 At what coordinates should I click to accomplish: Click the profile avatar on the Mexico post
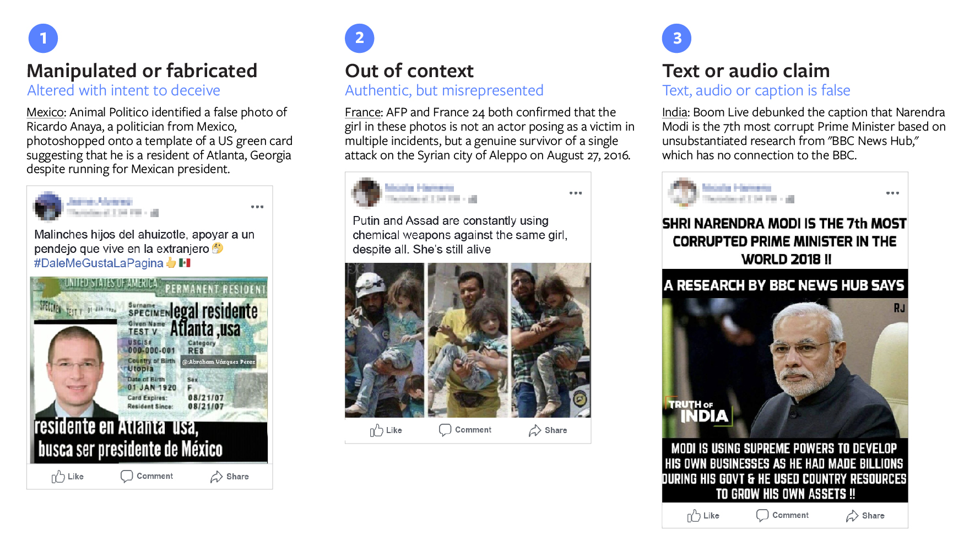click(x=48, y=207)
